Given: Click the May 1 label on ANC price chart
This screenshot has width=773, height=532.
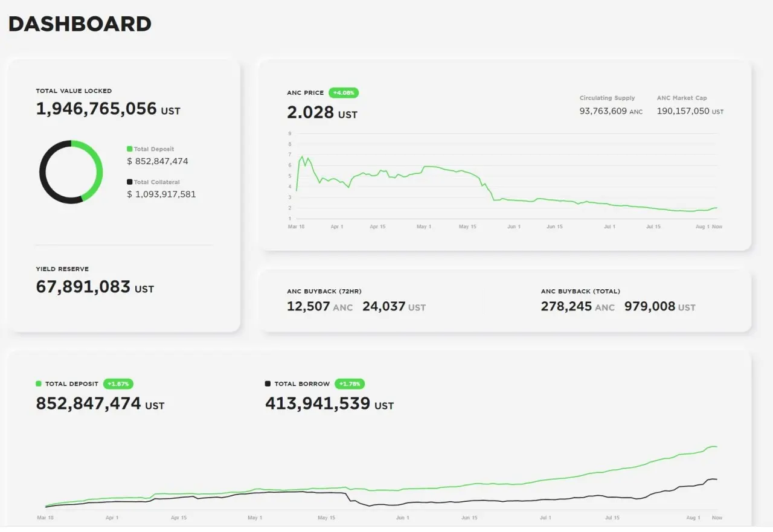Looking at the screenshot, I should coord(424,227).
